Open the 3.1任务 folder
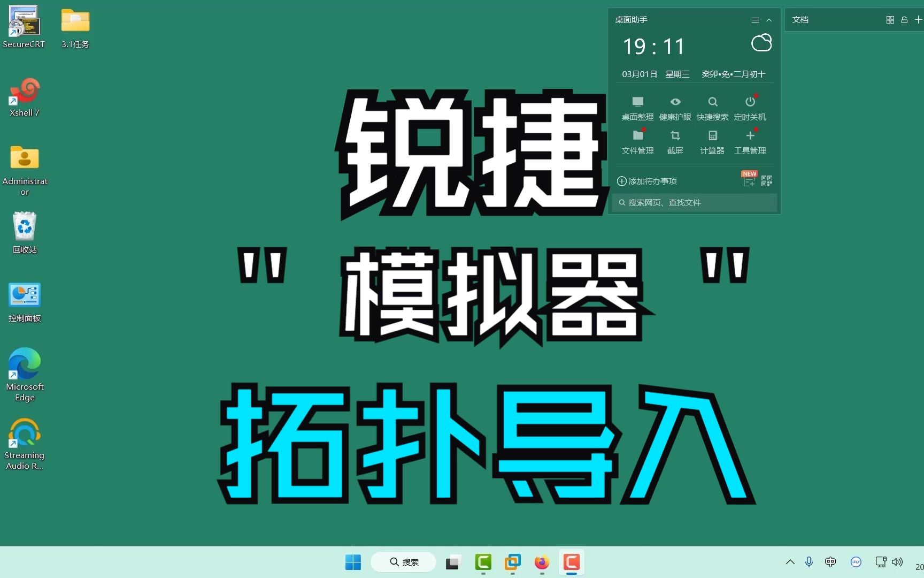This screenshot has height=578, width=924. tap(75, 27)
